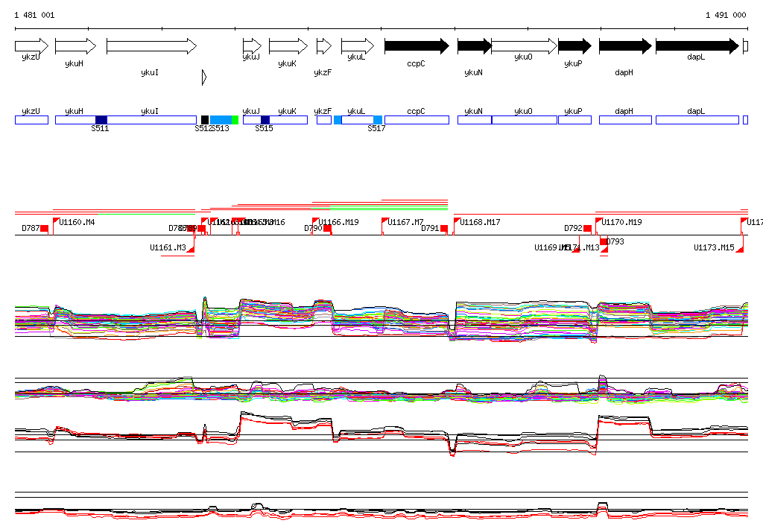Click the D790 red downshift marker
The image size is (763, 532).
pos(328,228)
